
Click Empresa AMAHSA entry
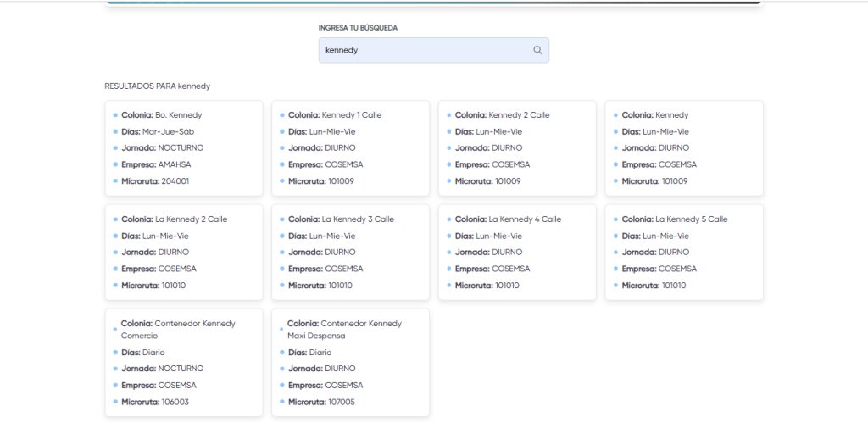pyautogui.click(x=156, y=164)
